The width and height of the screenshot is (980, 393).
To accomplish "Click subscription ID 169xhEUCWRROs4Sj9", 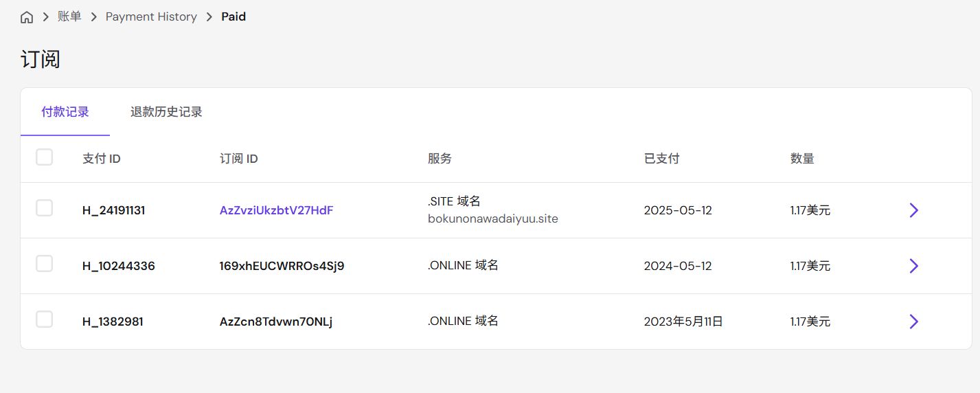I will click(x=282, y=266).
